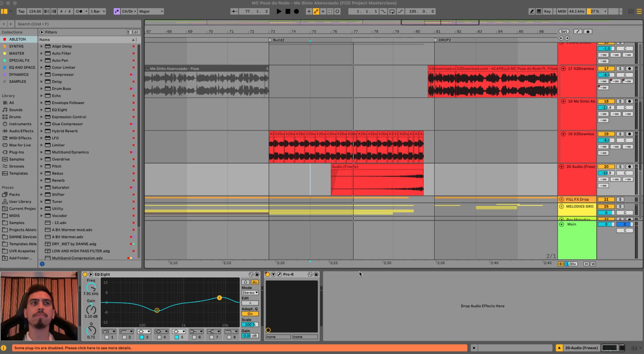
Task: Click the EQ Eight Freq knob
Action: point(91,287)
